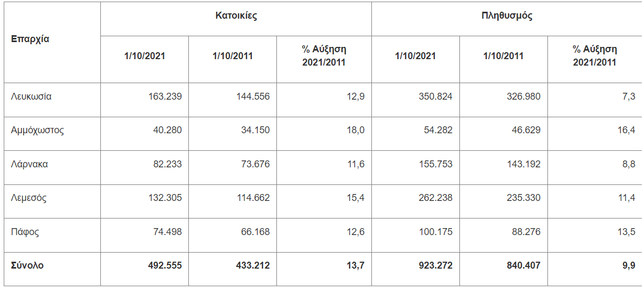This screenshot has width=644, height=291.
Task: Click the Επαρχία column header
Action: tap(30, 39)
